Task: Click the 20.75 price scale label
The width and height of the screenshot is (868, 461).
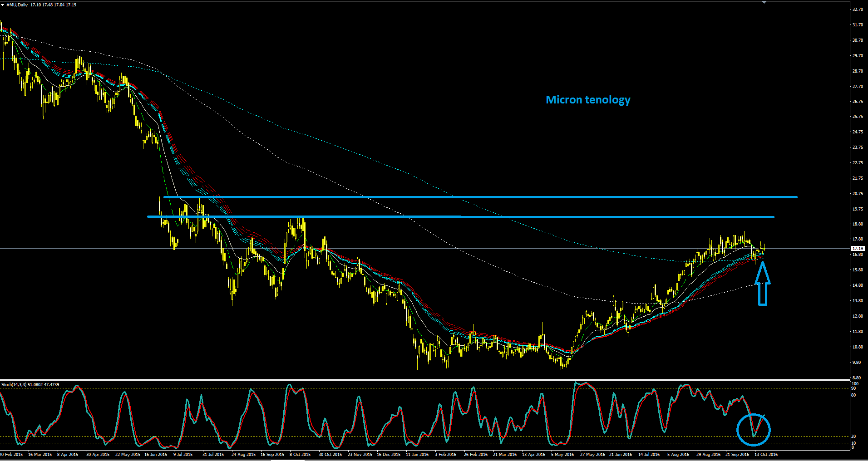Action: [858, 194]
